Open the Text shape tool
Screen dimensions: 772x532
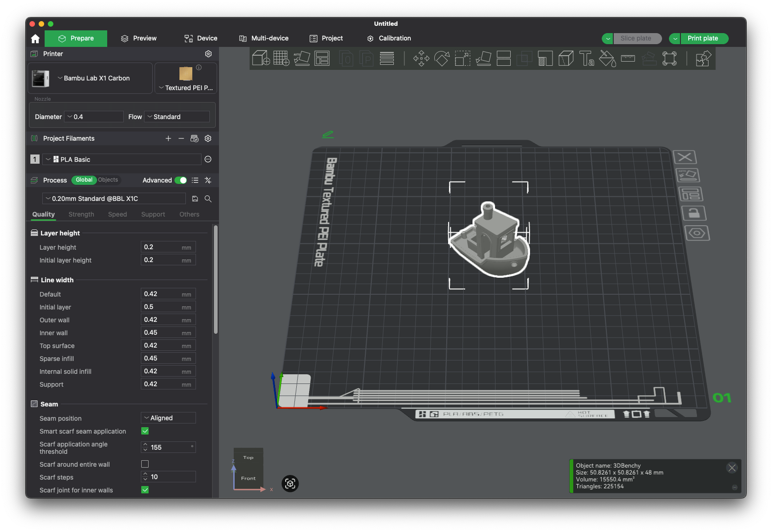(x=587, y=58)
